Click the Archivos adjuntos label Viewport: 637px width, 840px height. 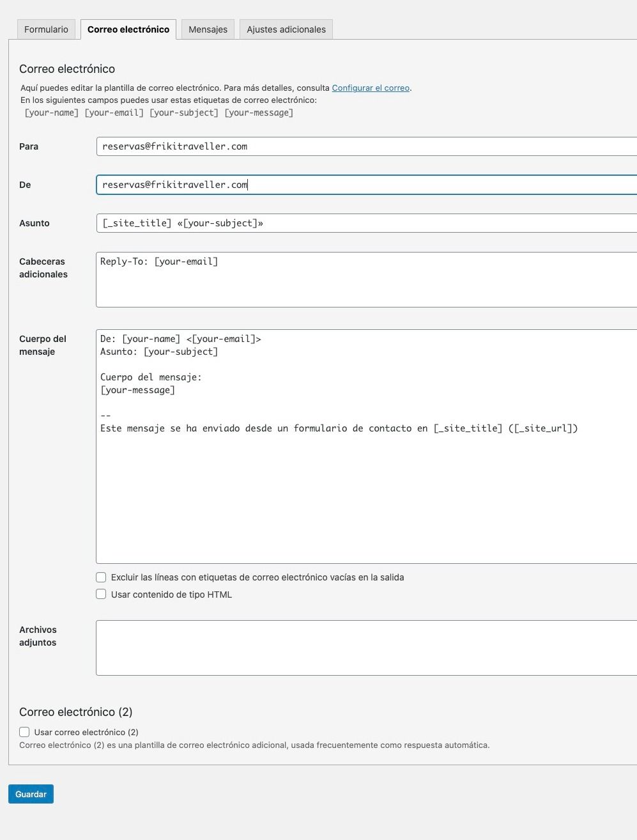38,636
